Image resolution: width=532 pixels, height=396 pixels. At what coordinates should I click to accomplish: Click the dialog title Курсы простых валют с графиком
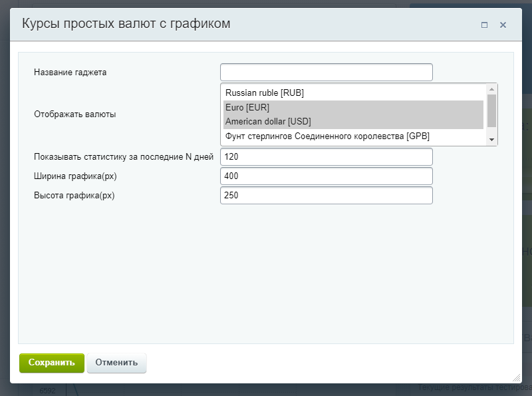[126, 24]
